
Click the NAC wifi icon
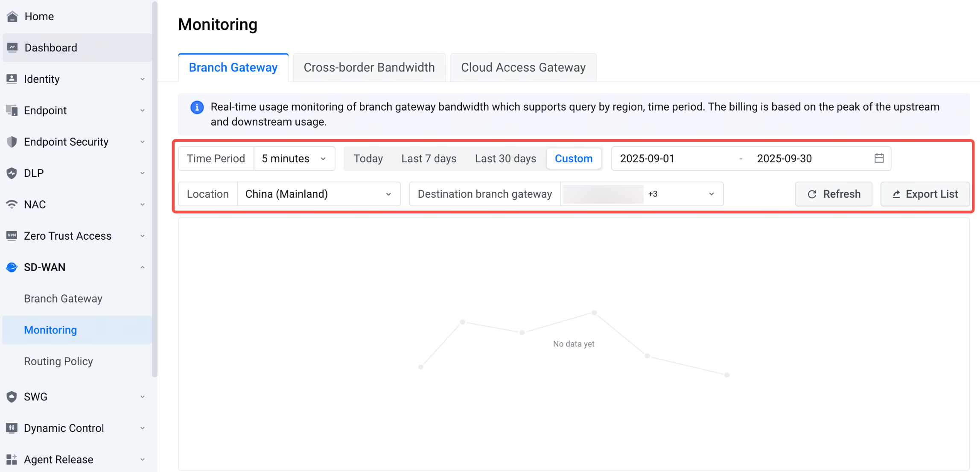coord(12,205)
